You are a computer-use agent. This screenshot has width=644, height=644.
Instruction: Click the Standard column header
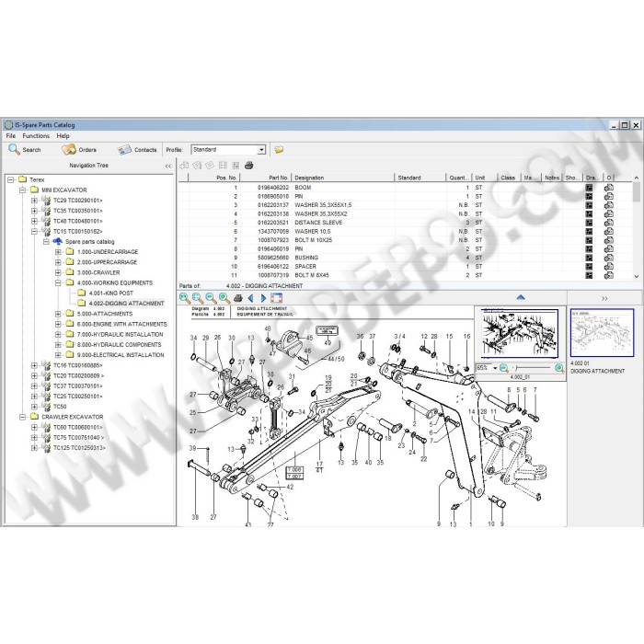pyautogui.click(x=420, y=178)
